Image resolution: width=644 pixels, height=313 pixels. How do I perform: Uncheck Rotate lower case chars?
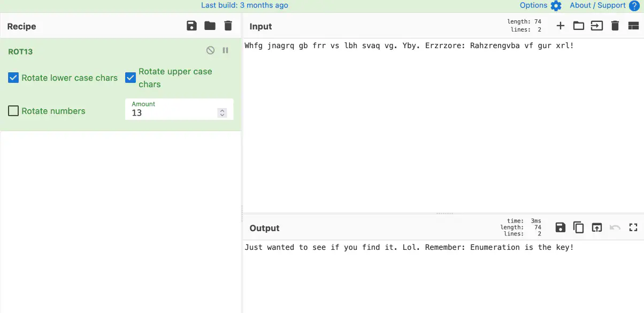click(x=13, y=78)
